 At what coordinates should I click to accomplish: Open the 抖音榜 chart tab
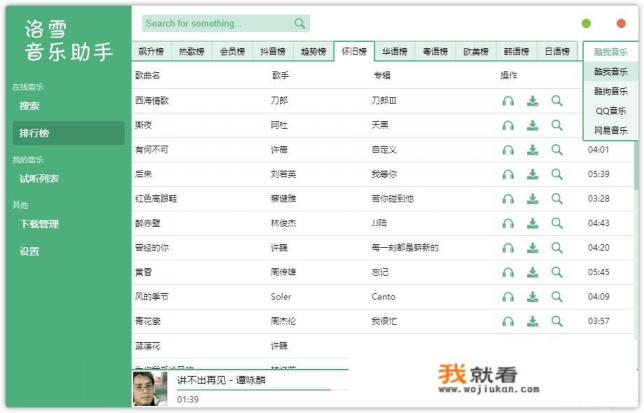click(x=273, y=51)
